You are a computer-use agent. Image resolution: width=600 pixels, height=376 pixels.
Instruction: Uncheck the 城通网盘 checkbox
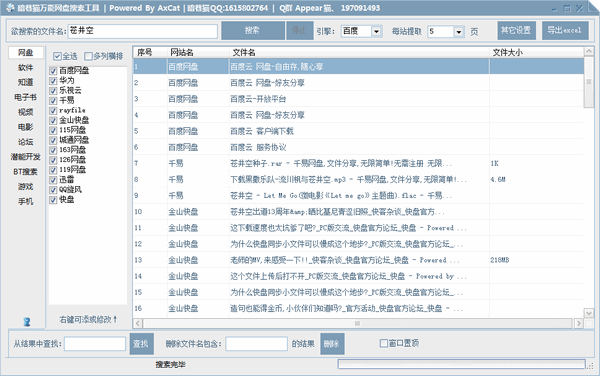point(53,140)
